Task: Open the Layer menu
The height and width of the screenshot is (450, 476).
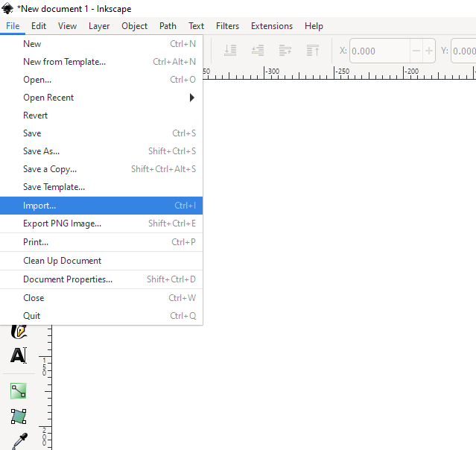Action: click(x=99, y=26)
